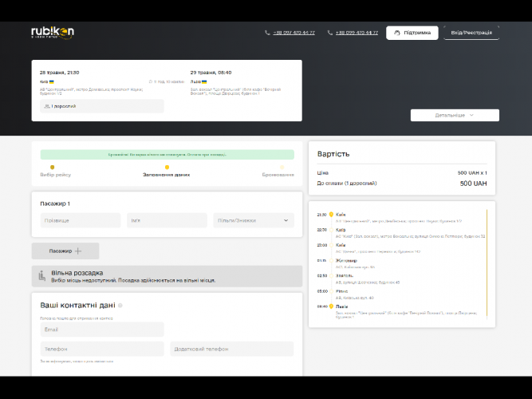Click the 1 дорослий passenger count field
The width and height of the screenshot is (532, 399).
[102, 106]
